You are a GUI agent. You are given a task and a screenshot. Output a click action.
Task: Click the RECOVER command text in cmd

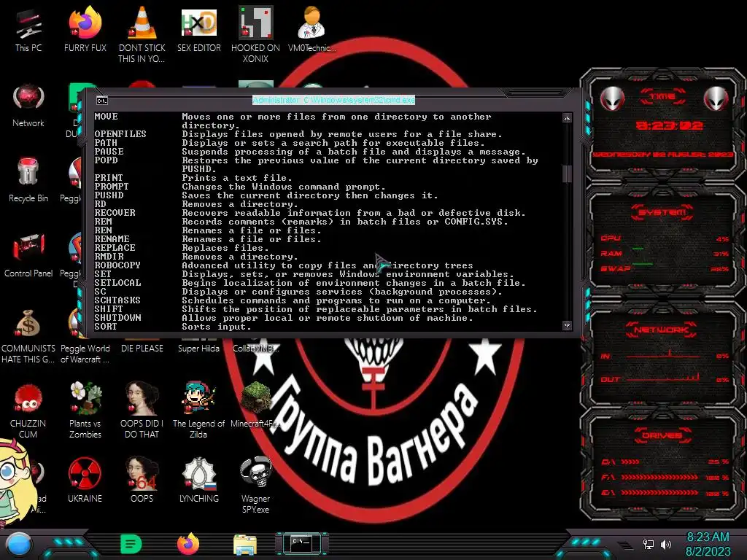click(x=115, y=212)
